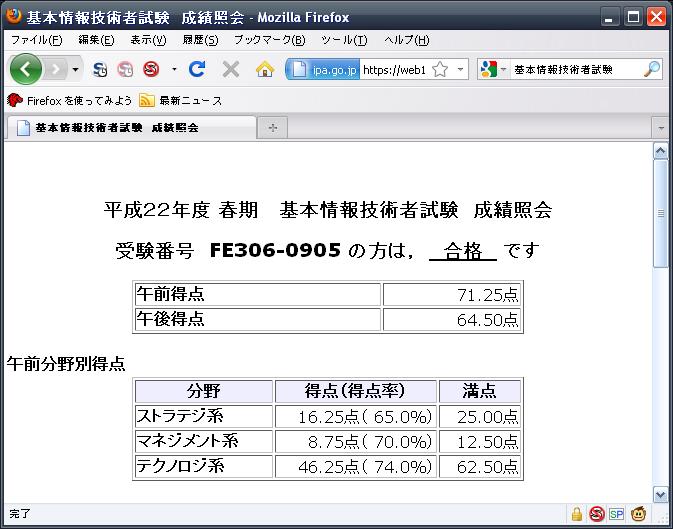The width and height of the screenshot is (673, 529).
Task: Click the 分野 column header
Action: [204, 391]
